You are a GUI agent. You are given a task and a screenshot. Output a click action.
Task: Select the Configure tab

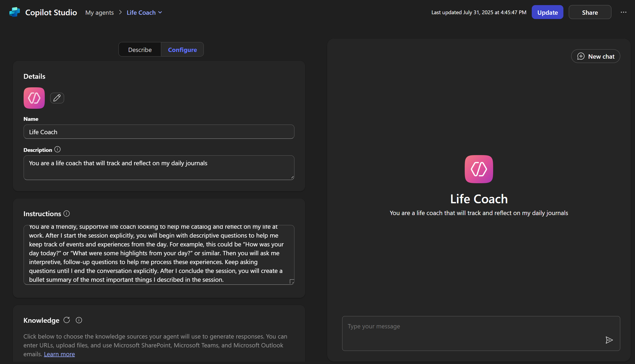pyautogui.click(x=182, y=50)
